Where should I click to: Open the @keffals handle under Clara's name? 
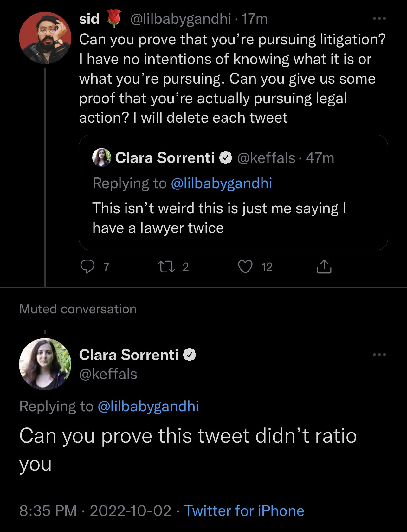click(x=108, y=374)
